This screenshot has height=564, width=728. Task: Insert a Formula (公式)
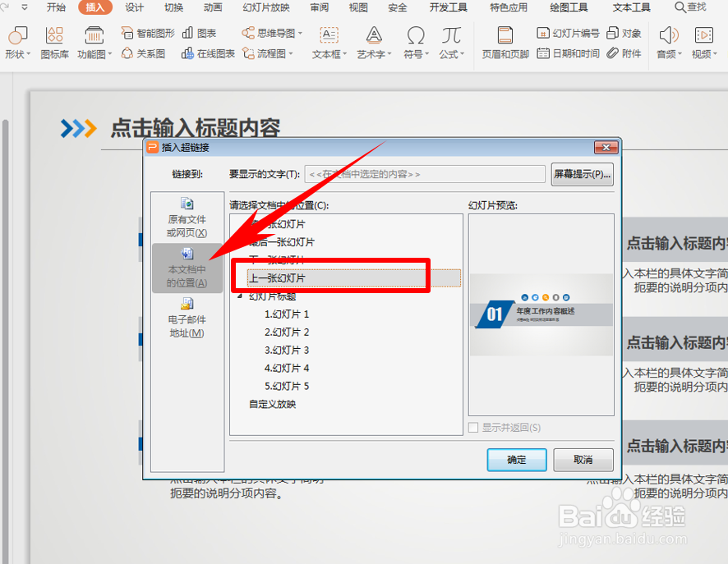[451, 43]
